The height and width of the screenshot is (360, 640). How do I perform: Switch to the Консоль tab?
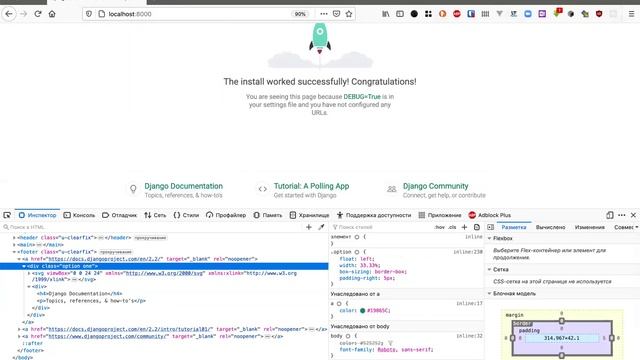[x=79, y=215]
